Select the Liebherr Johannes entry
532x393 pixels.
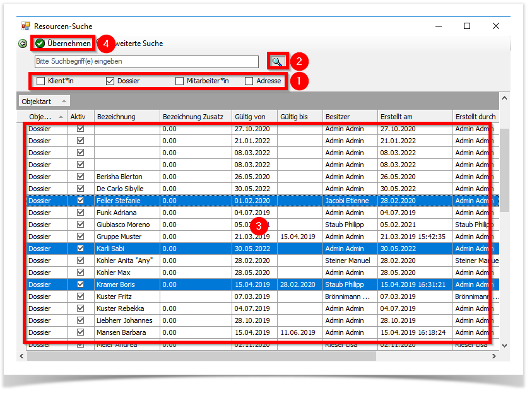tap(263, 320)
